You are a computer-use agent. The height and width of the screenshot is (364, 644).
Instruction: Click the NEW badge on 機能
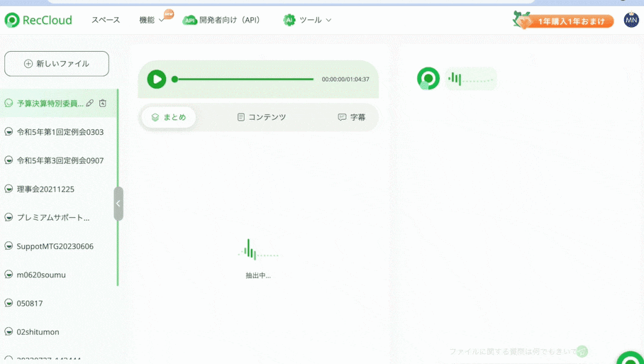coord(169,14)
